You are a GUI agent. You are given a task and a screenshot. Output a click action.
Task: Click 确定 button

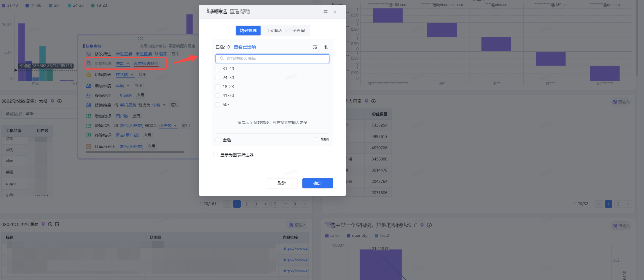(318, 183)
